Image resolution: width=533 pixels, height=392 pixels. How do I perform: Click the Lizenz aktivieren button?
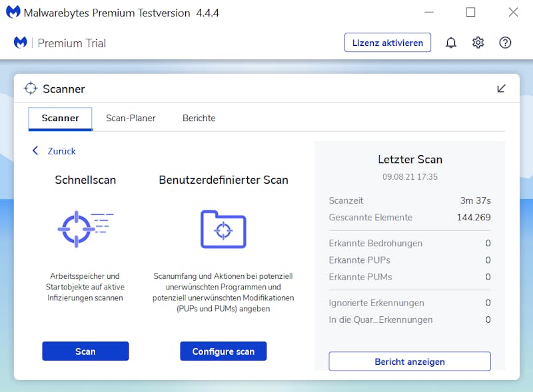click(x=388, y=43)
